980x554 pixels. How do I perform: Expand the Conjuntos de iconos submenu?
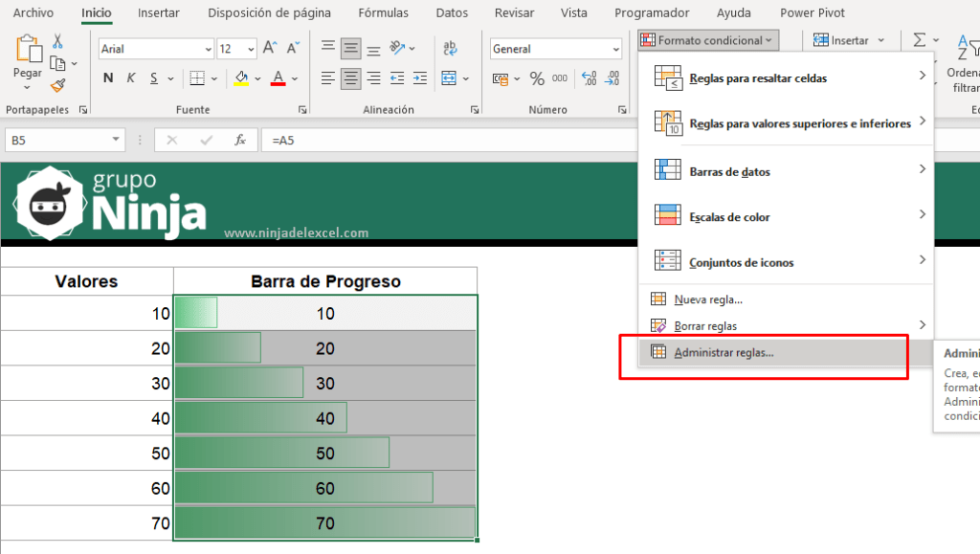tap(787, 262)
